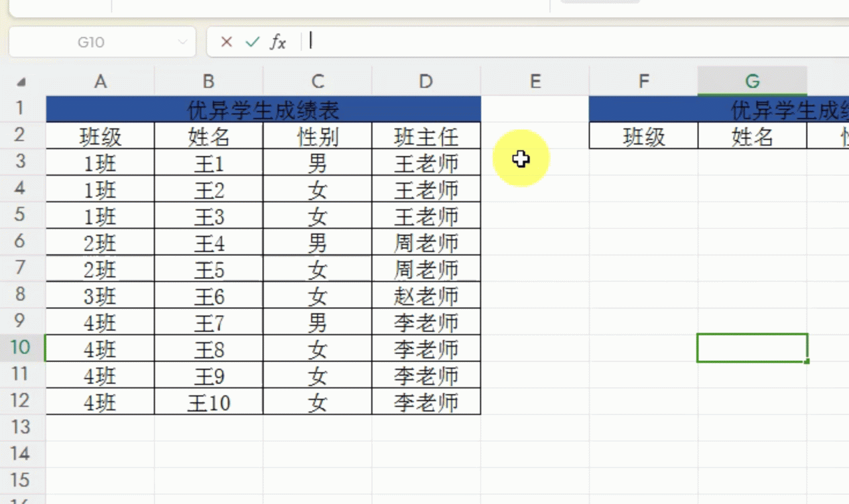The height and width of the screenshot is (504, 849).
Task: Select cell containing 王4
Action: (209, 242)
